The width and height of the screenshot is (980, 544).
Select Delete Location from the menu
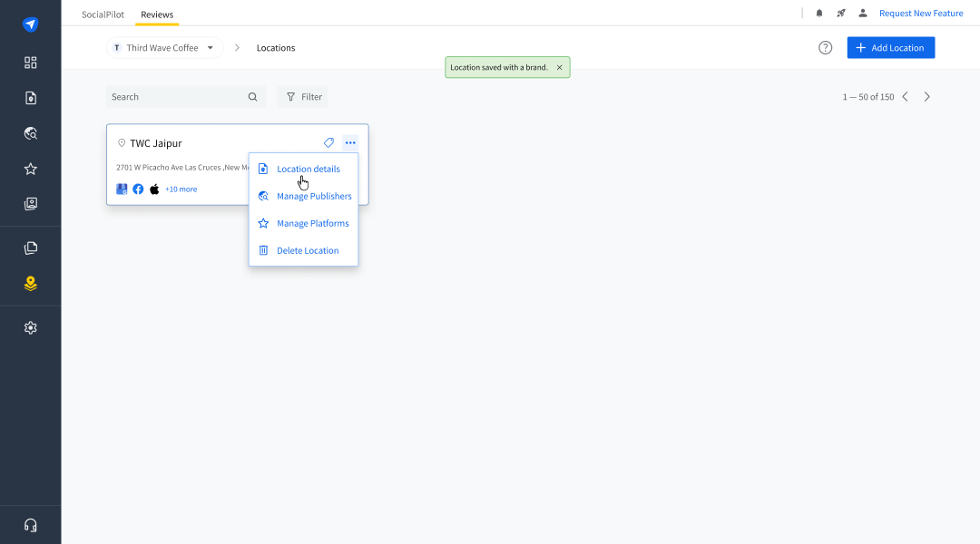(x=304, y=250)
